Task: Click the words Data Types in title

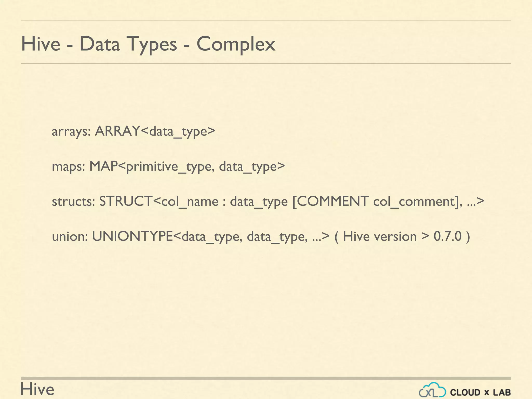Action: tap(128, 45)
